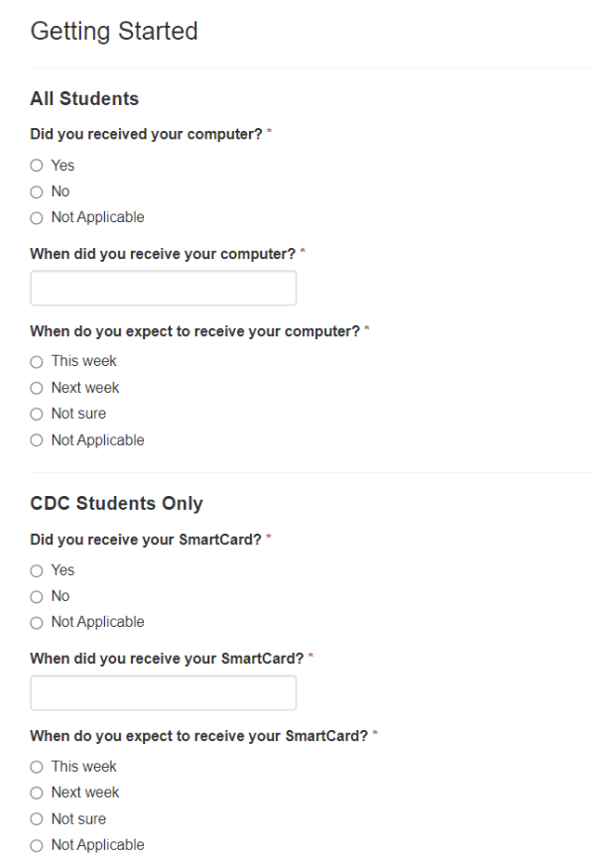
Task: Click the CDC Students Only section heading
Action: pyautogui.click(x=116, y=504)
